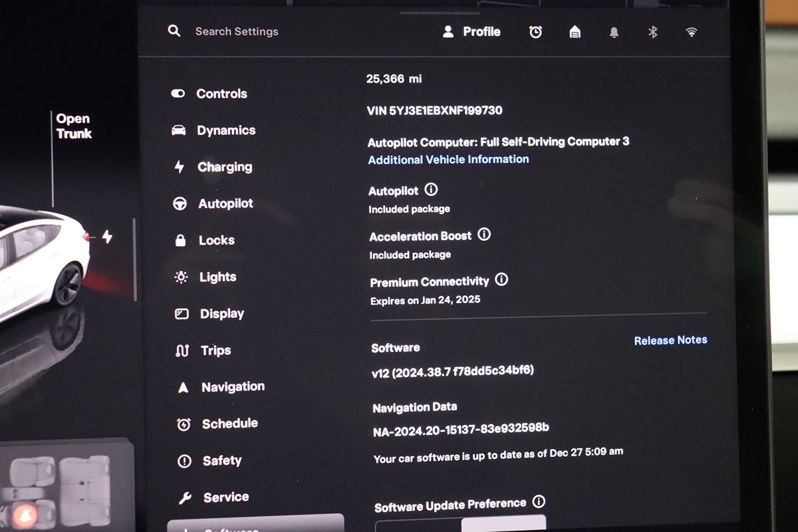Tap the notification bell icon
The image size is (798, 532).
tap(614, 33)
